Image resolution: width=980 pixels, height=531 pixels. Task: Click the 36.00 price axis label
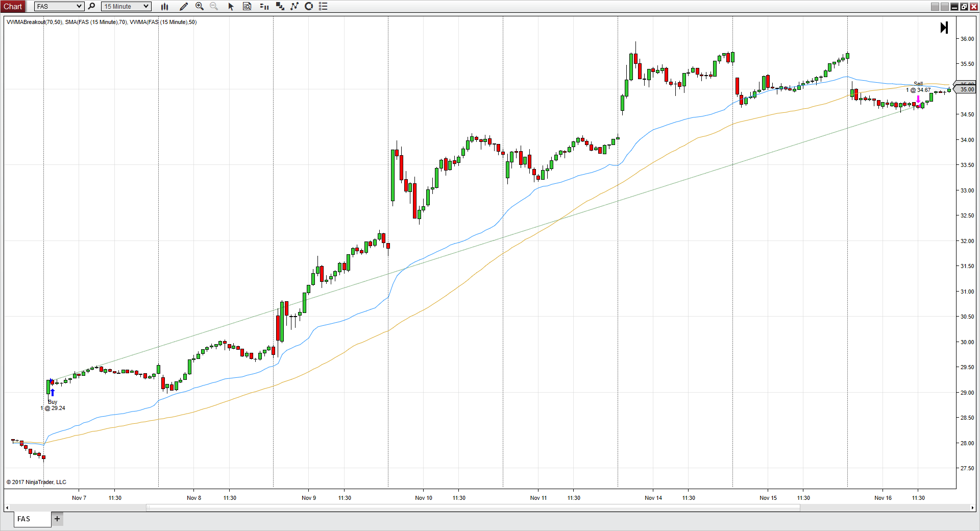pos(967,39)
